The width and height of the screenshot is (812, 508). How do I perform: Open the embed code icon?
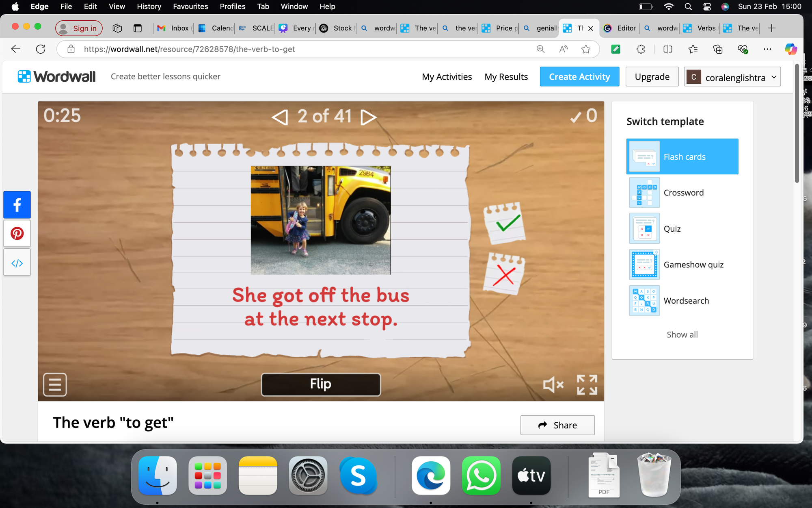click(17, 263)
